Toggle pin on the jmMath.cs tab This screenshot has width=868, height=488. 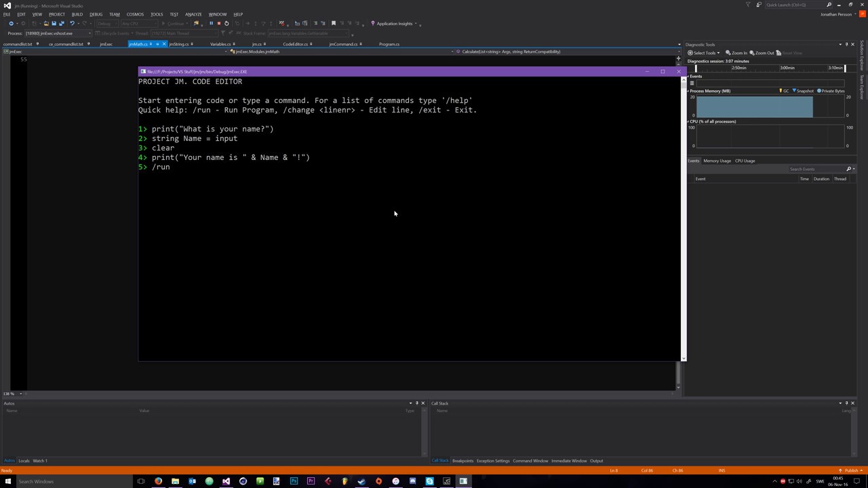(x=157, y=44)
